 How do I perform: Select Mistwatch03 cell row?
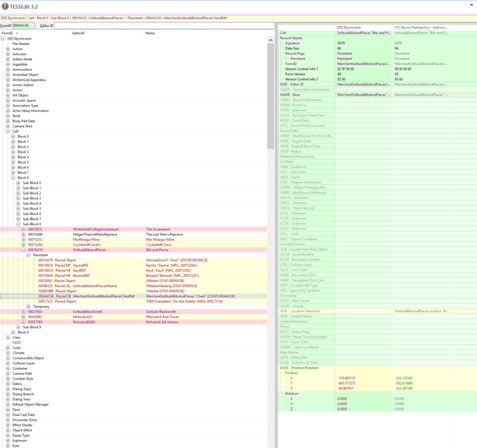(134, 317)
